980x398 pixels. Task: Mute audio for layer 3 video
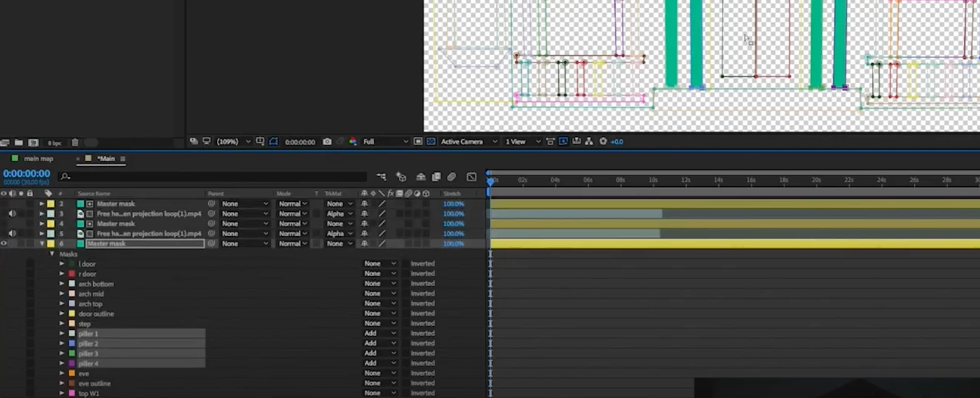[x=12, y=214]
